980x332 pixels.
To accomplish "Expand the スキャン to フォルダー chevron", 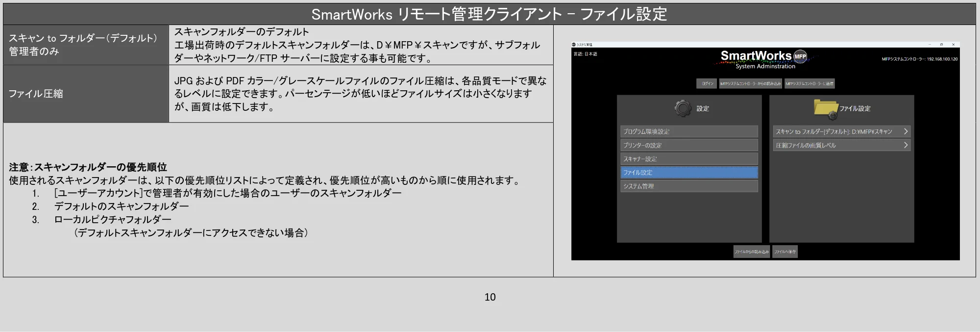I will (906, 131).
